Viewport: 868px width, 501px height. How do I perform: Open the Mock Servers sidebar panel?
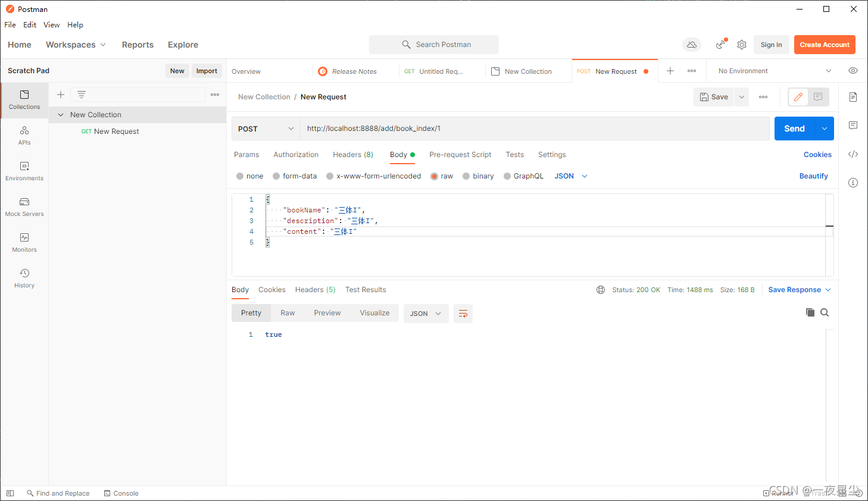point(24,207)
